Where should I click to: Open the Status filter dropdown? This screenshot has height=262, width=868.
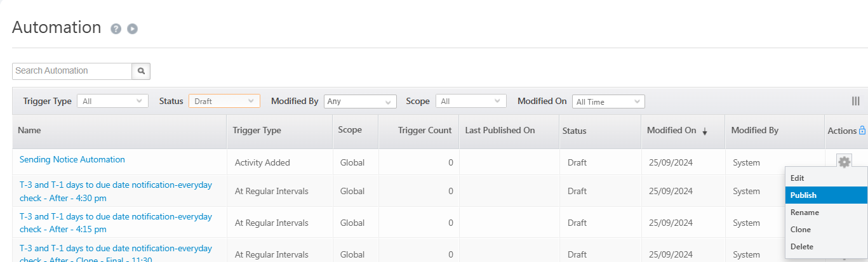(x=224, y=101)
